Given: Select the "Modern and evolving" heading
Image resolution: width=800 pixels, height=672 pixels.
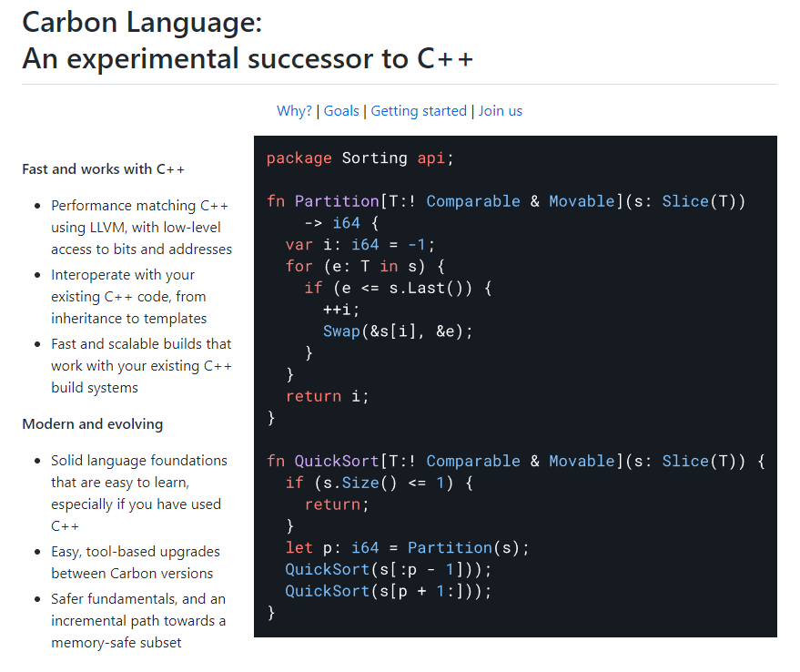Looking at the screenshot, I should (x=93, y=424).
